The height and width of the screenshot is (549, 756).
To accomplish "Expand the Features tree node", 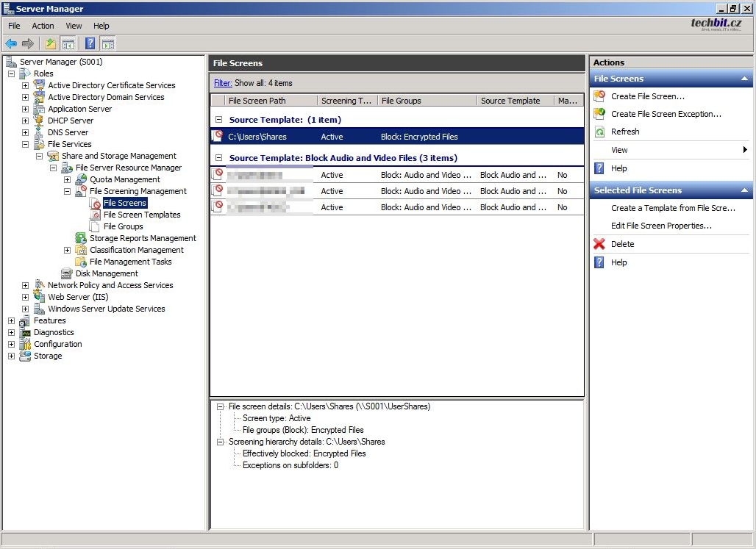I will 11,320.
